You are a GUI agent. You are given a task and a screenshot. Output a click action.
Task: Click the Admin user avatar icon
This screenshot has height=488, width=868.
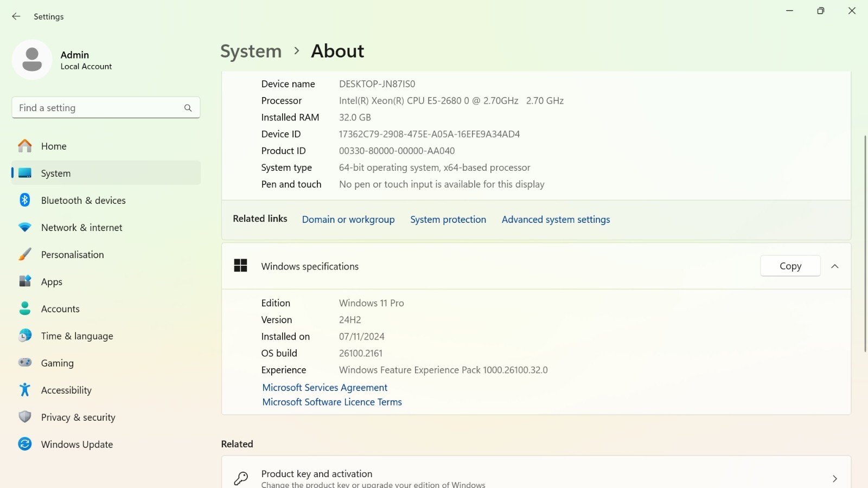pyautogui.click(x=32, y=60)
